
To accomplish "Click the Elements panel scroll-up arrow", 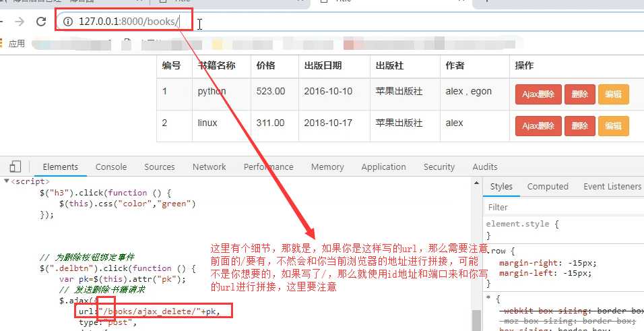I will [476, 183].
